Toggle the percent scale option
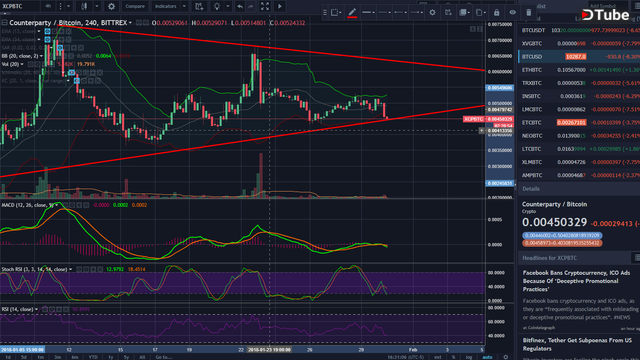 tap(453, 357)
